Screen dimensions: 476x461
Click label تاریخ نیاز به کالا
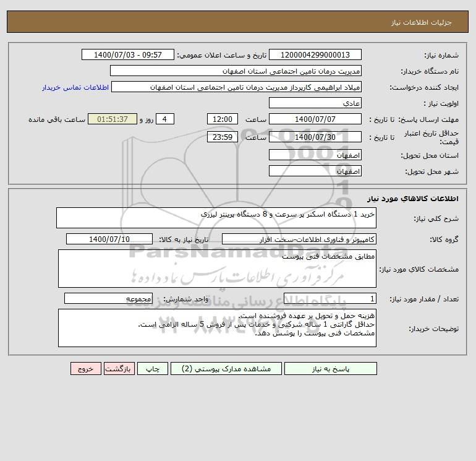tap(184, 239)
